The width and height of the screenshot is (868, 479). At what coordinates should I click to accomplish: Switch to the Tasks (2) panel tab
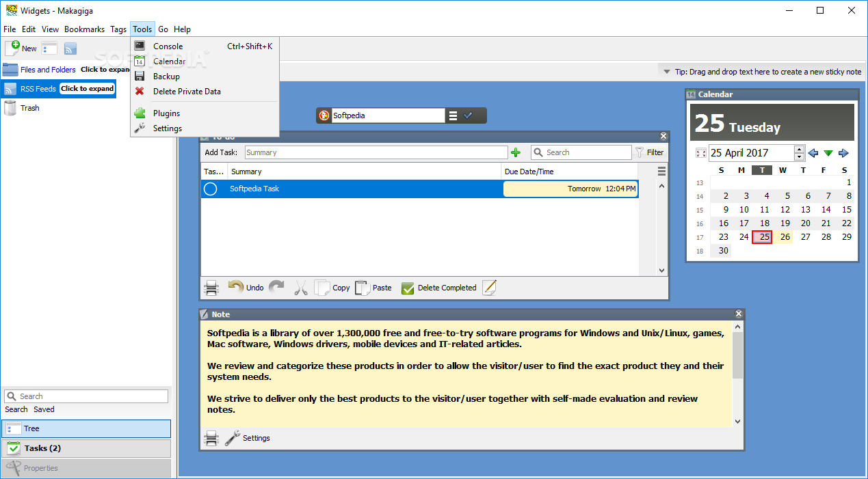pyautogui.click(x=86, y=448)
